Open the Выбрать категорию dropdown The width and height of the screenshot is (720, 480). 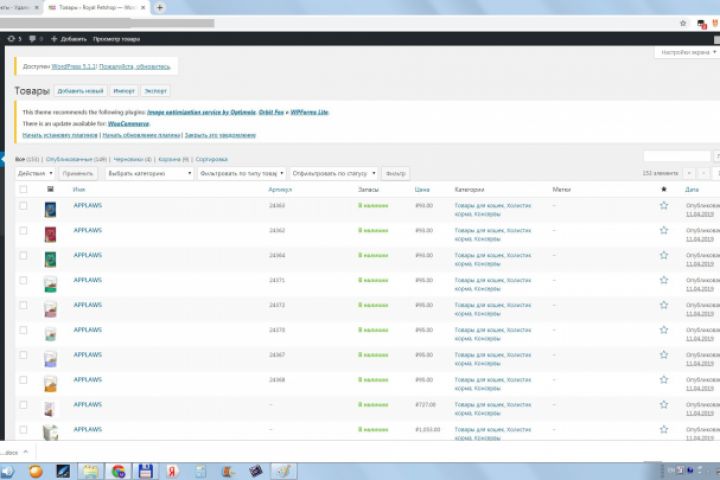tap(150, 173)
